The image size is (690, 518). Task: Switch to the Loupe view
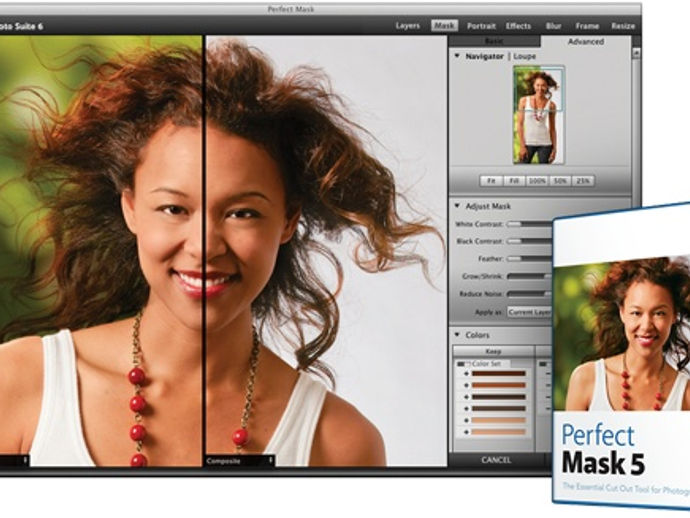click(525, 56)
